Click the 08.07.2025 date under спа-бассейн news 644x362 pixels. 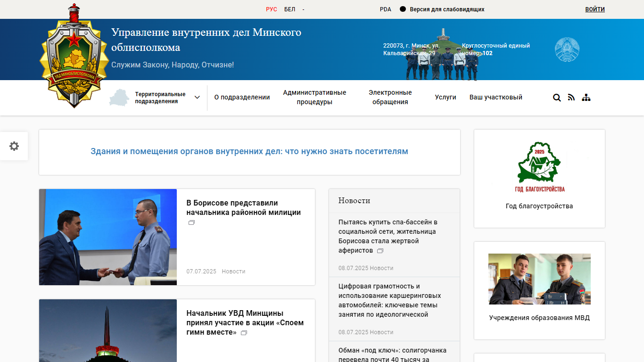pyautogui.click(x=353, y=268)
